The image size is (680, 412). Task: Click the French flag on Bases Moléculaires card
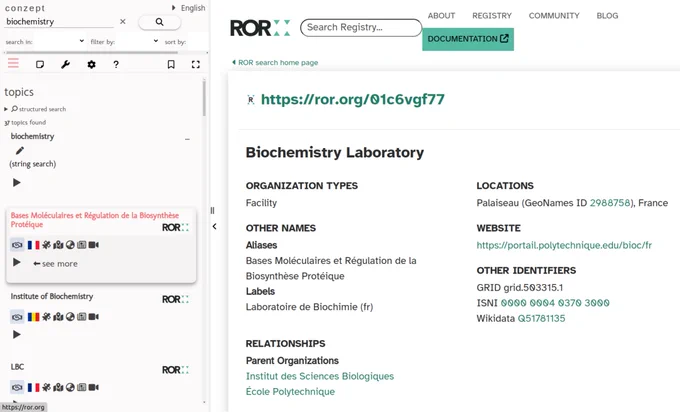coord(33,245)
